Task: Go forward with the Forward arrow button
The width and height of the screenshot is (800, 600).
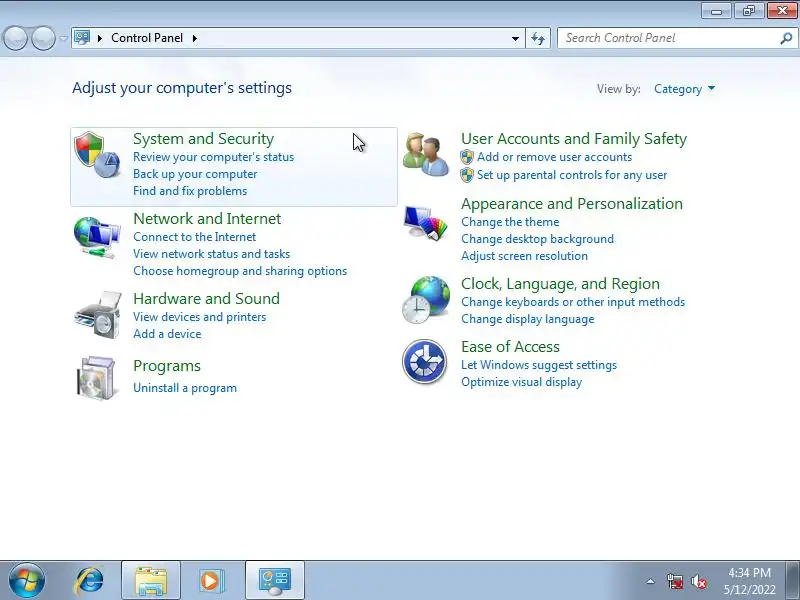Action: 43,38
